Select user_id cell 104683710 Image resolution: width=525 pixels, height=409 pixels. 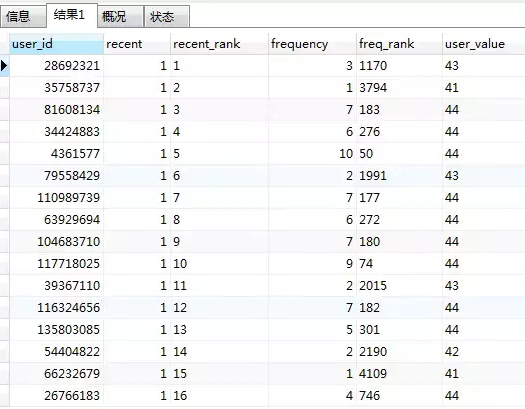click(56, 242)
